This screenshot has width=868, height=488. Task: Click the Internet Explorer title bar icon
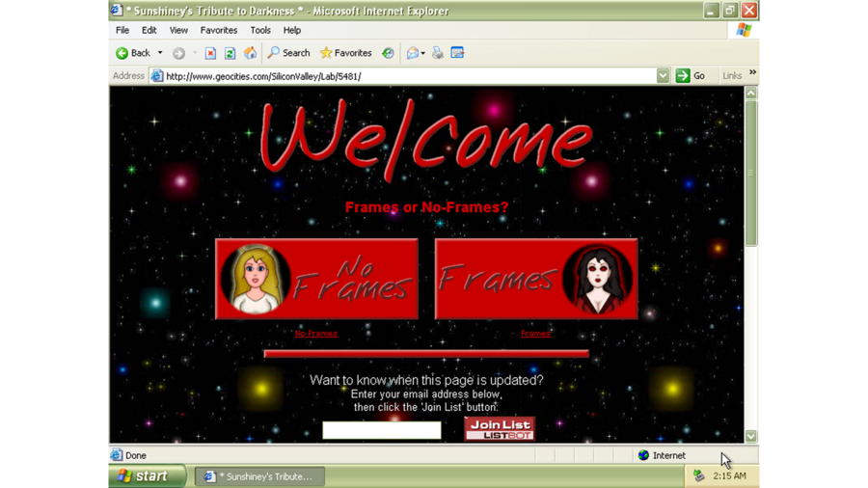click(117, 11)
